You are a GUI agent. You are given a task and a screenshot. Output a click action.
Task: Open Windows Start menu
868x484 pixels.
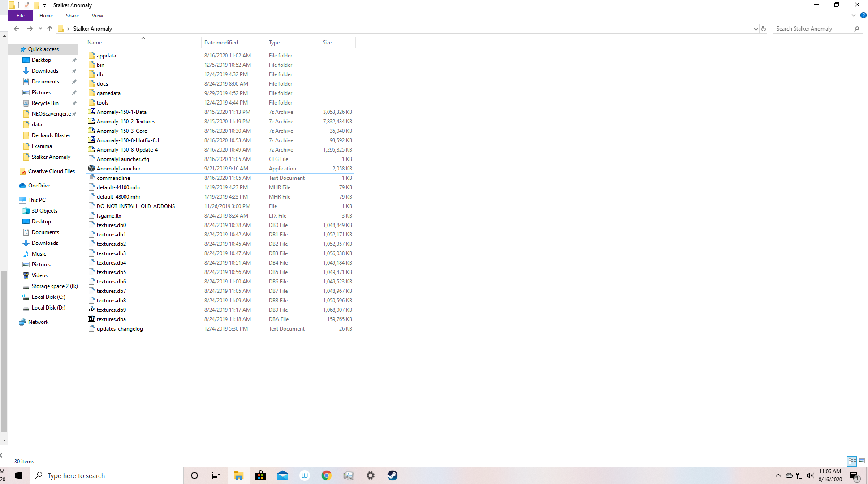[x=19, y=475]
